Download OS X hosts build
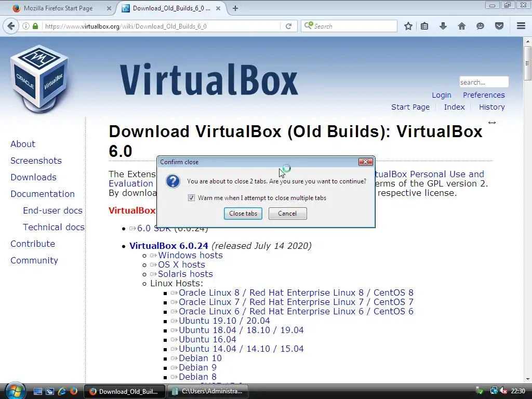532x399 pixels. coord(181,264)
